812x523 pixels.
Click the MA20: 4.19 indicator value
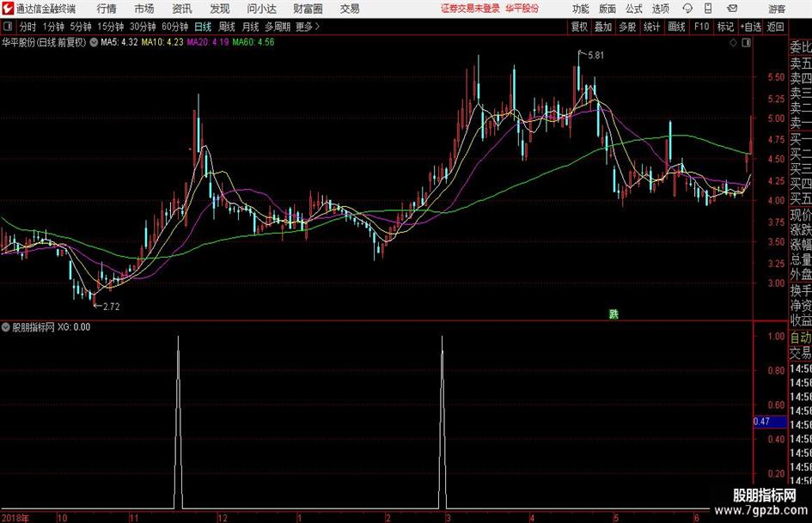point(208,42)
